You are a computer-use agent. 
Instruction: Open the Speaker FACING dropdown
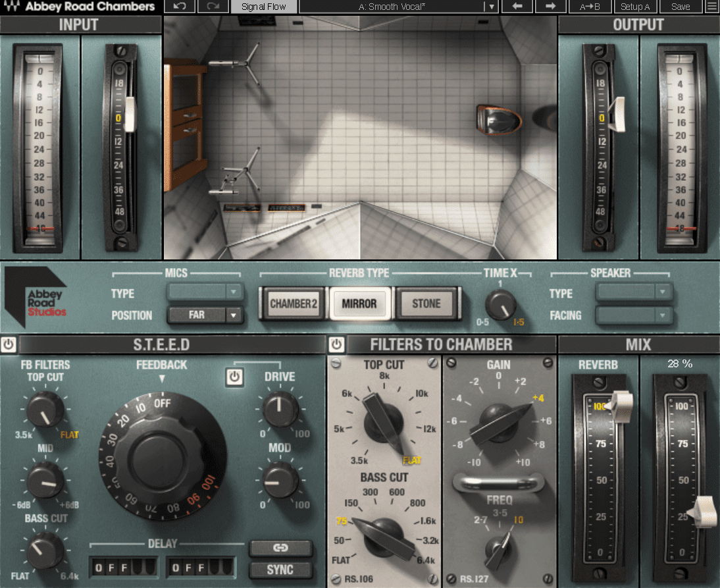coord(634,315)
